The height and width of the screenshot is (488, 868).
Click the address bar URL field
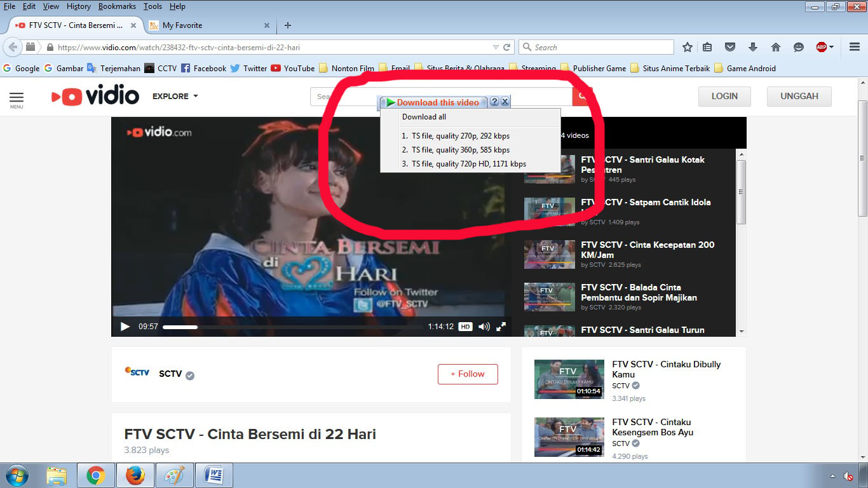point(273,47)
